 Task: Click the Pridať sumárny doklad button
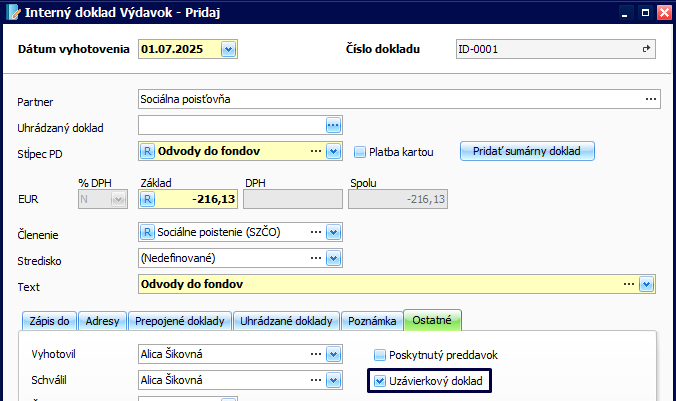(x=527, y=151)
